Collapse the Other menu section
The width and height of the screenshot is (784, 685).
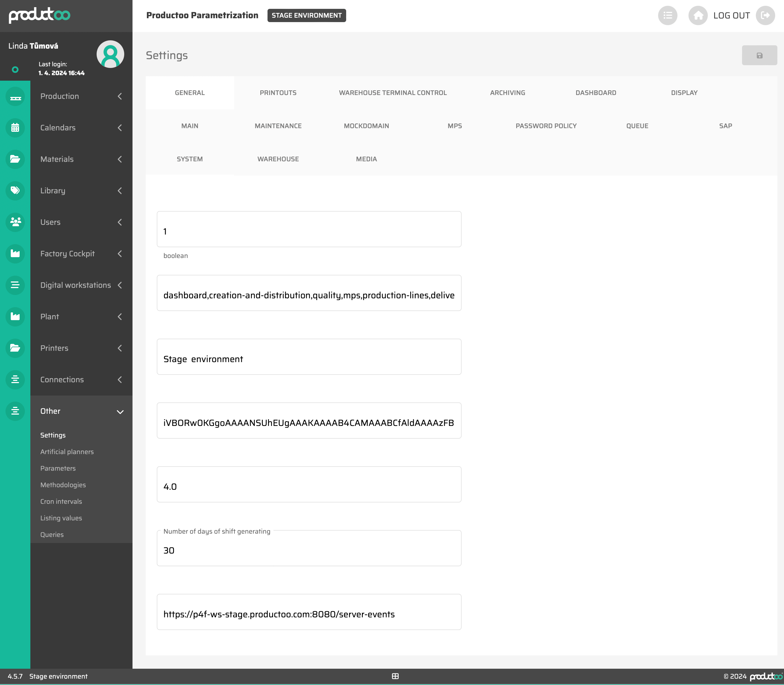click(x=120, y=412)
